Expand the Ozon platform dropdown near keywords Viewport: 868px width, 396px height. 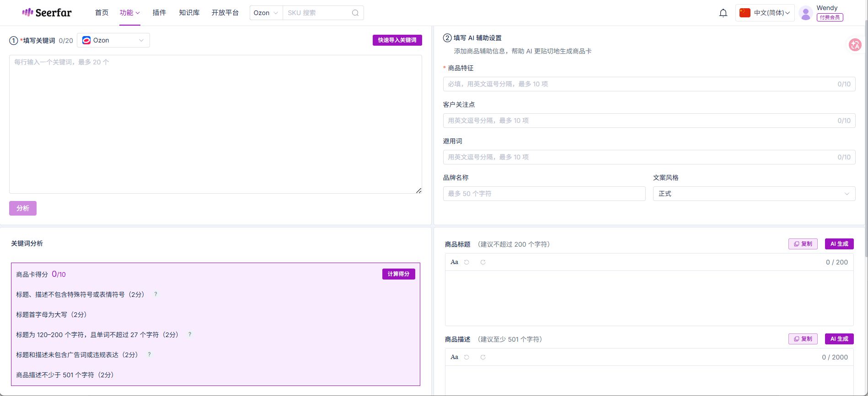(113, 40)
